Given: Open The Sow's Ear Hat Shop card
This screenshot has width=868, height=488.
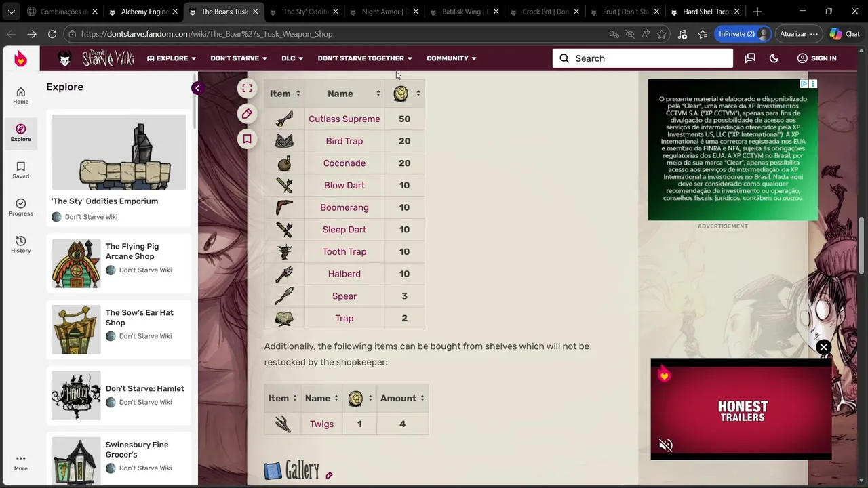Looking at the screenshot, I should coord(119,329).
